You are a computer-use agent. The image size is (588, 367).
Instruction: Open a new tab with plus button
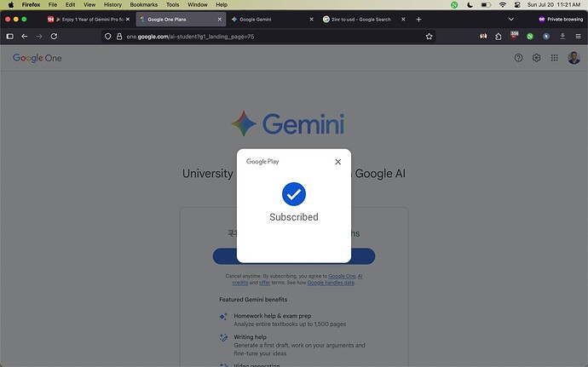click(418, 19)
